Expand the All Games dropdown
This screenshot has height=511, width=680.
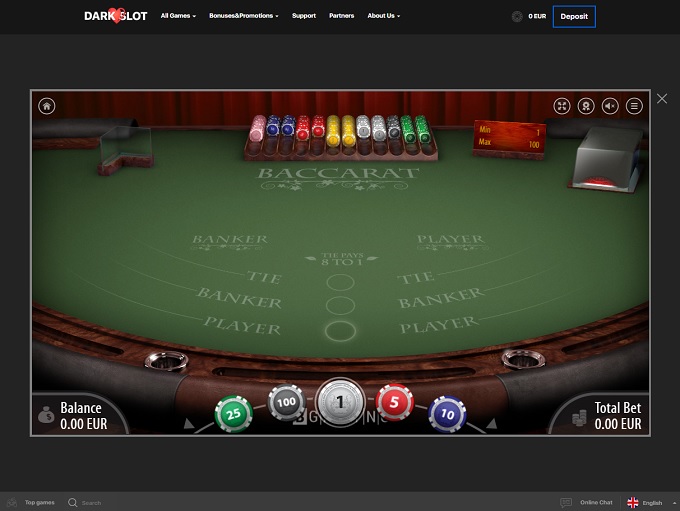coord(178,16)
